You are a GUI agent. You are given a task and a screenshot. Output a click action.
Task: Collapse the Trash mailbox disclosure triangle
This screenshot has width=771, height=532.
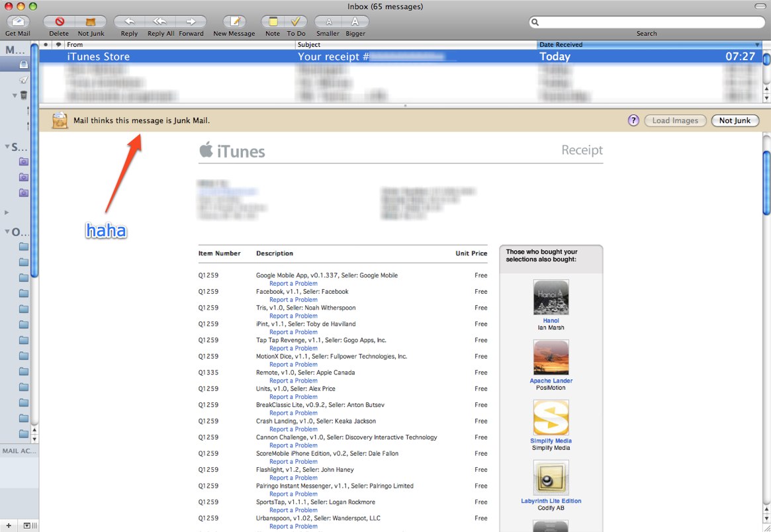pyautogui.click(x=15, y=95)
